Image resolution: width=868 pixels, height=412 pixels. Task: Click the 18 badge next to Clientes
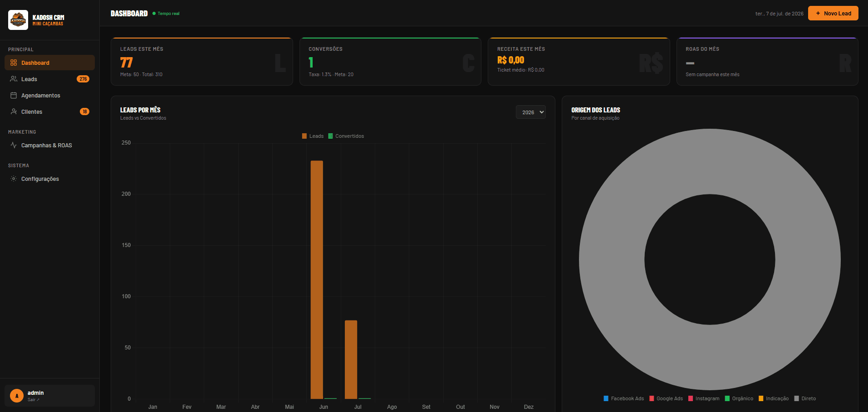point(84,111)
